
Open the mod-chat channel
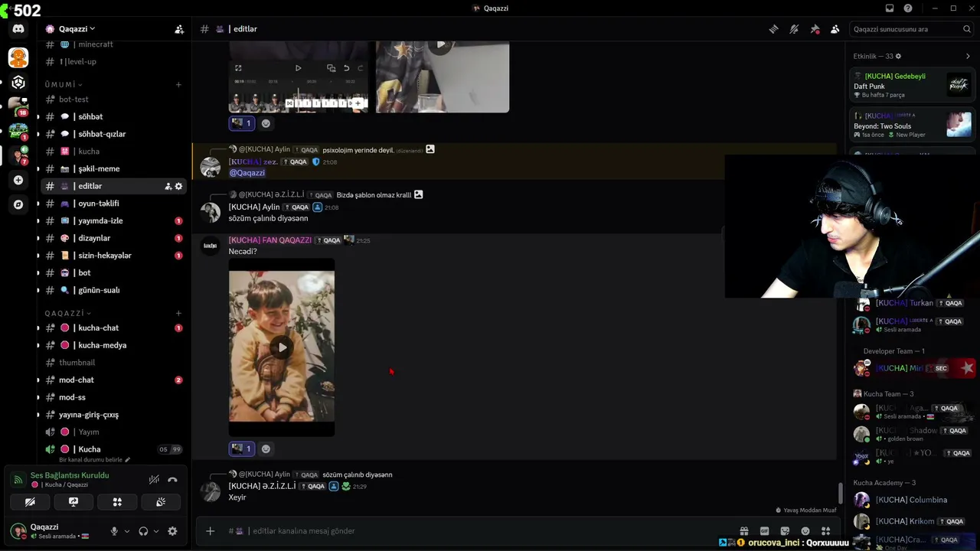tap(113, 380)
